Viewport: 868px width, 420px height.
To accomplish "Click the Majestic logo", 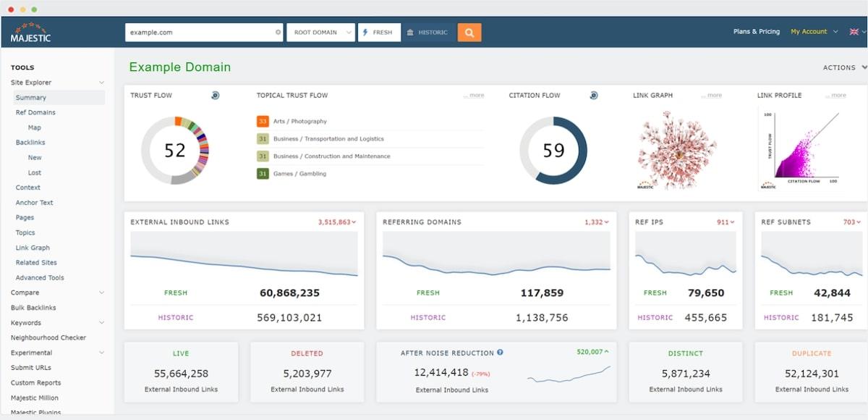I will click(30, 33).
